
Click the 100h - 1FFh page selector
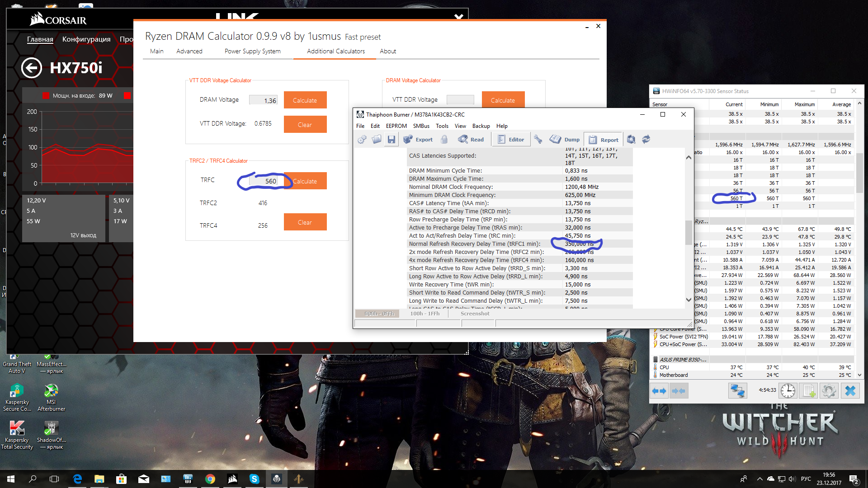[x=425, y=314]
